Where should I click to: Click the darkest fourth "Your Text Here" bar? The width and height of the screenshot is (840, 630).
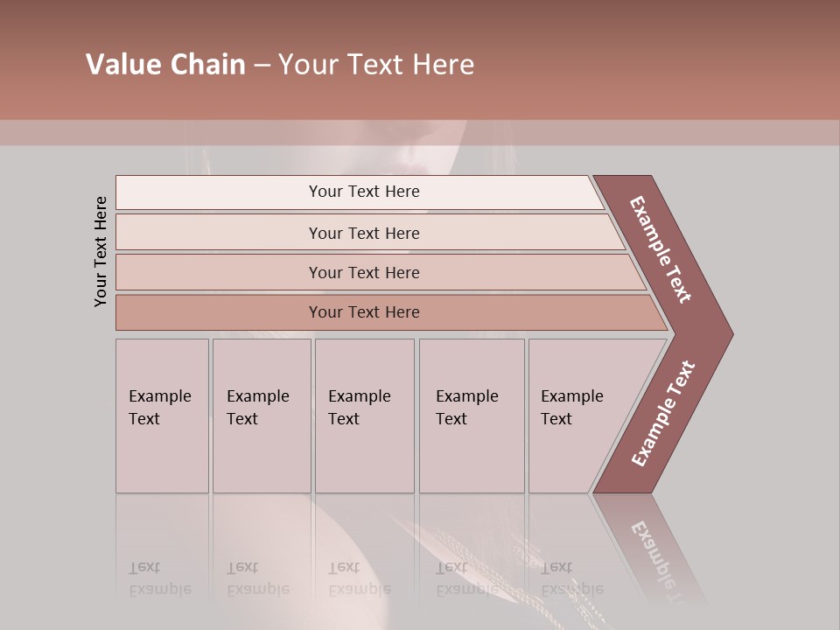(364, 312)
